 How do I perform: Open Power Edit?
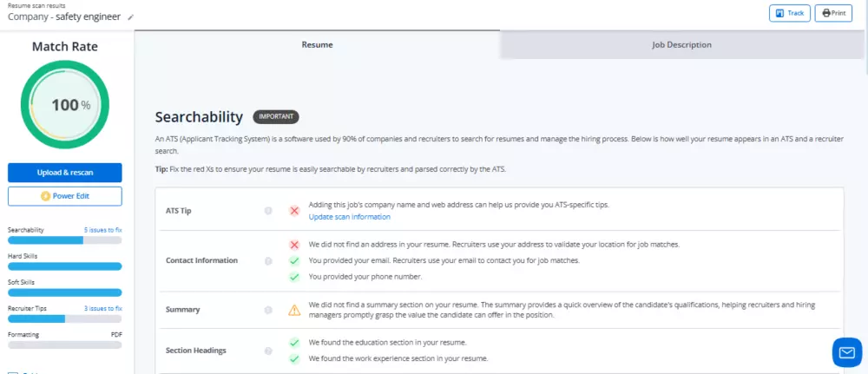[65, 196]
